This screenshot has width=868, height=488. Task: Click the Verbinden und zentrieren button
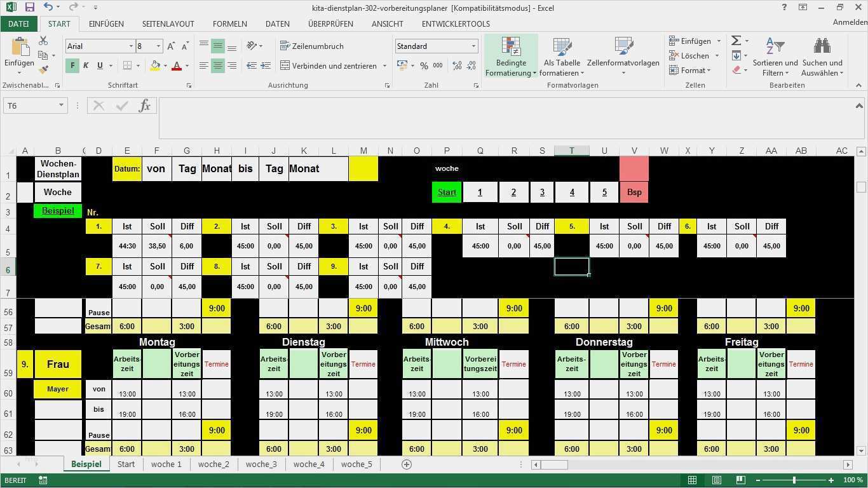334,65
